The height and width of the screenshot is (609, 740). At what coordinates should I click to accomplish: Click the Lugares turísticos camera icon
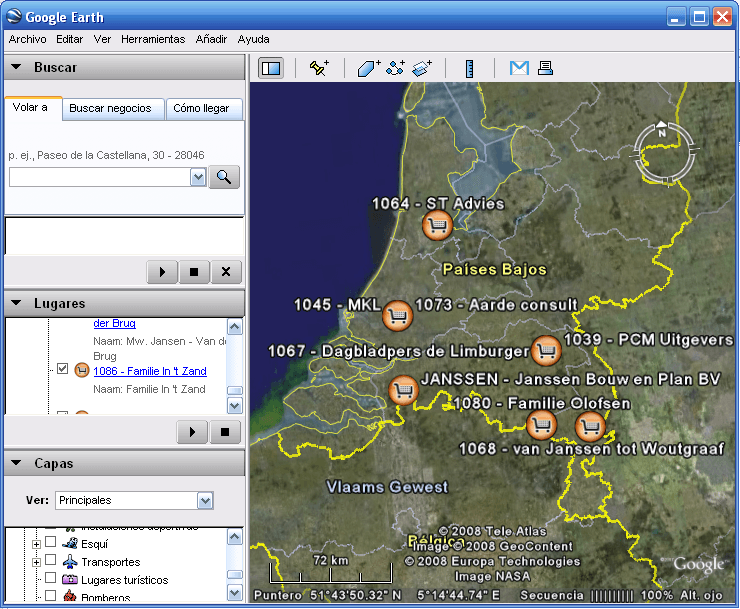(70, 579)
